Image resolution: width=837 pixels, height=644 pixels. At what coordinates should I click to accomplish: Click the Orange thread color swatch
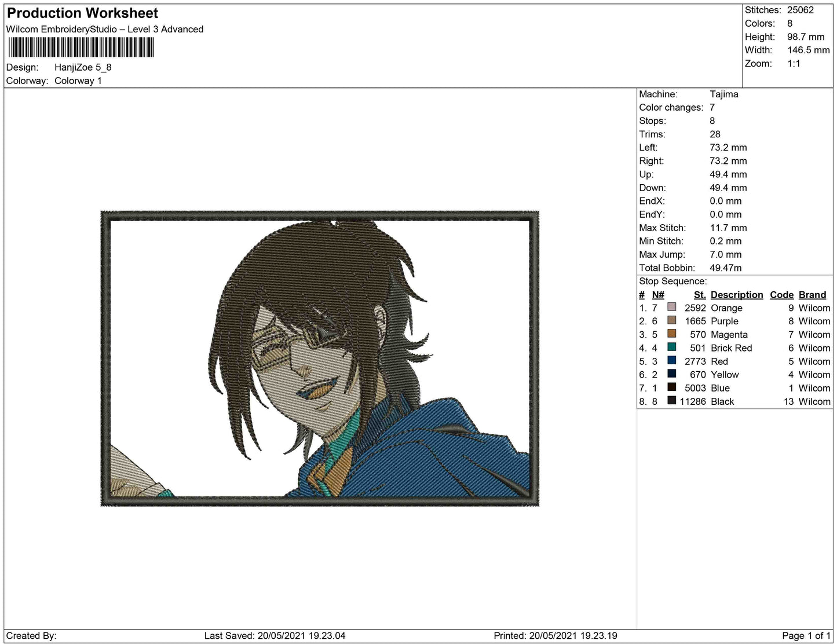pos(672,307)
